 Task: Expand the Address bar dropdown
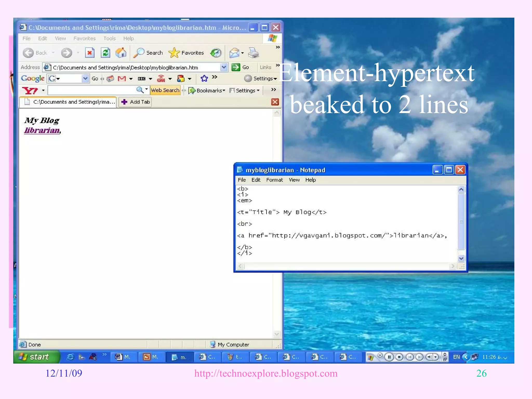224,67
